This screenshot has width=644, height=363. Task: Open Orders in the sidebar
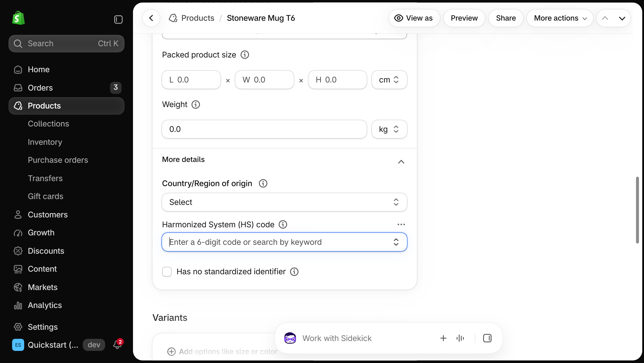(66, 88)
